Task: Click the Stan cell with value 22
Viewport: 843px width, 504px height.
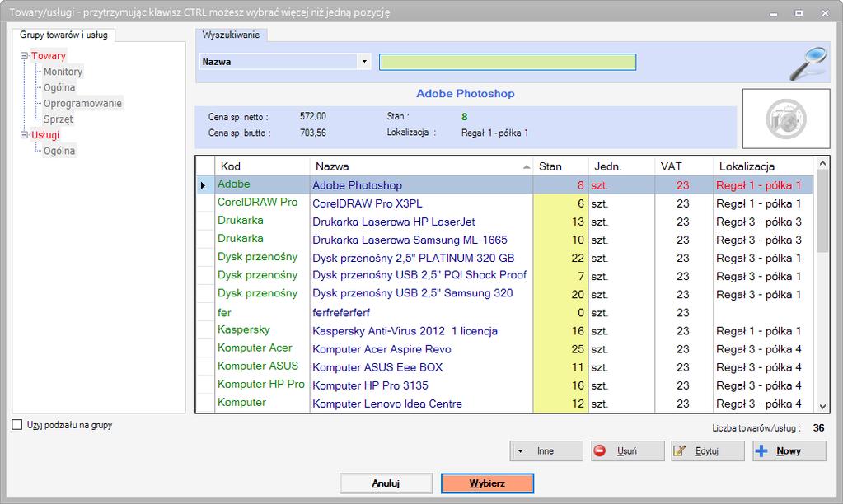Action: (560, 259)
